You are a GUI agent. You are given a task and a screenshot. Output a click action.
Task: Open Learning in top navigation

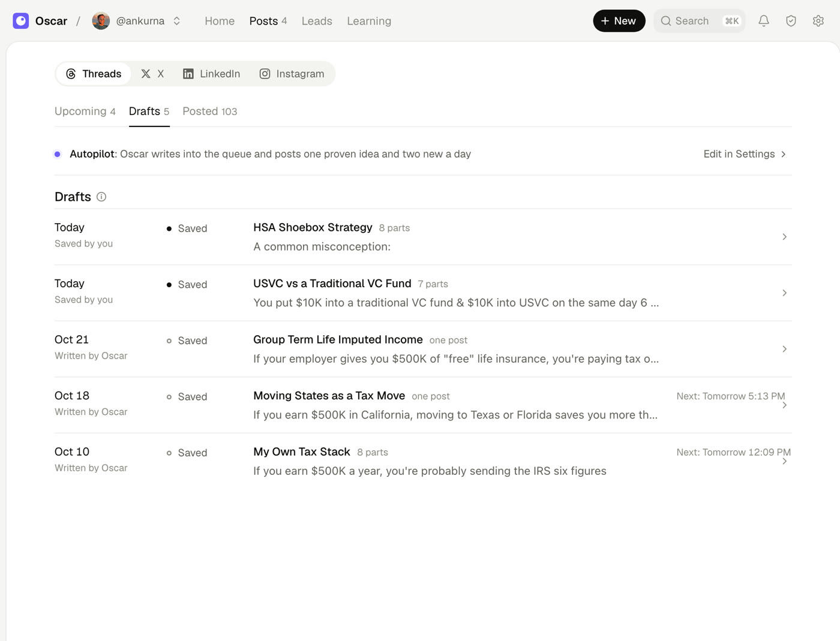369,21
